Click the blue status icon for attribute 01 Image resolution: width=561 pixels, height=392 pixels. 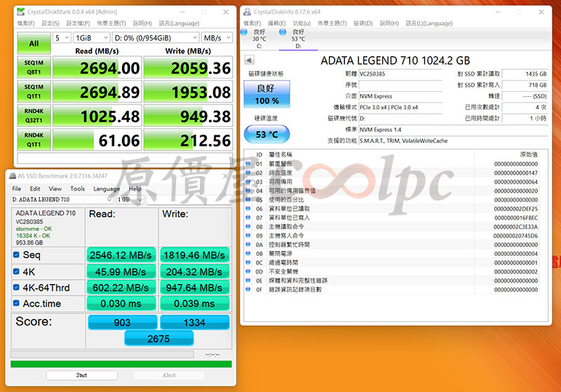click(x=248, y=163)
